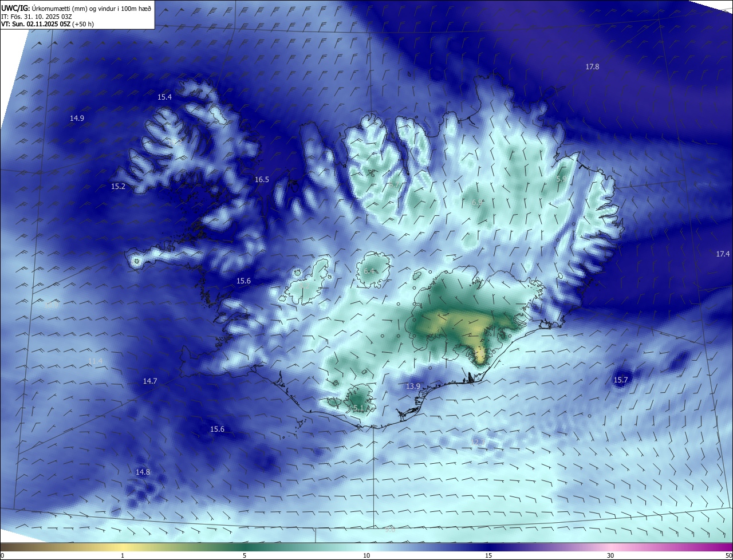Image resolution: width=733 pixels, height=560 pixels.
Task: Click the 6.9 value label
Action: (477, 203)
